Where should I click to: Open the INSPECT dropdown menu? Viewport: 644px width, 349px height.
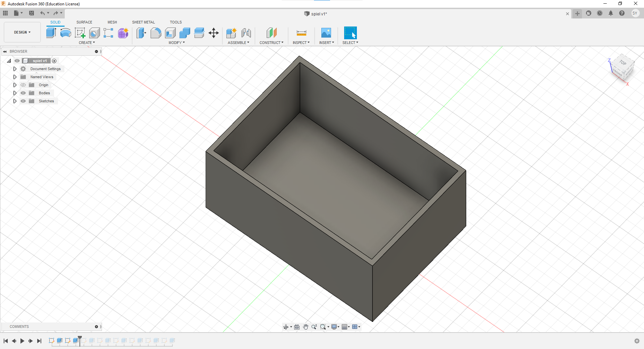coord(301,43)
